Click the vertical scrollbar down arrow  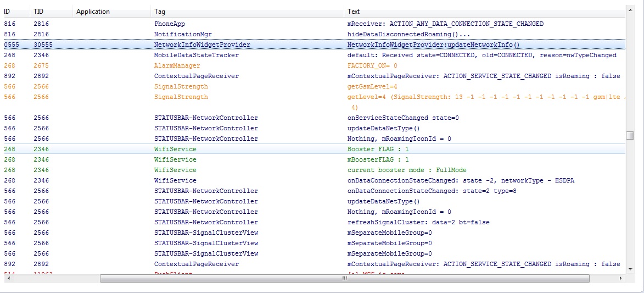pos(630,269)
